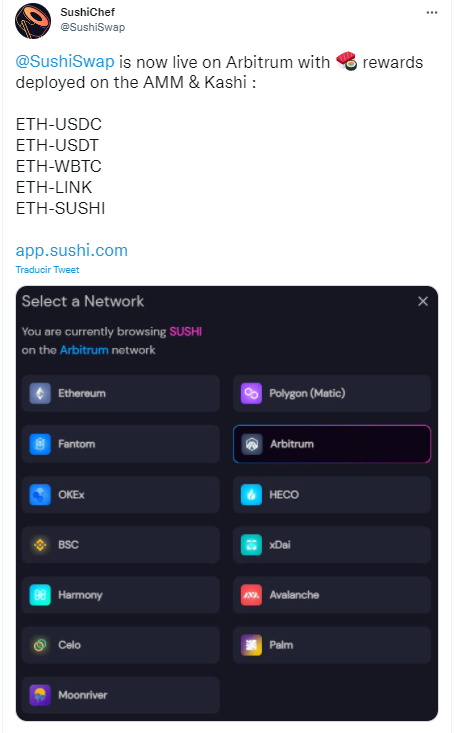
Task: Choose the Palm network button
Action: 332,645
